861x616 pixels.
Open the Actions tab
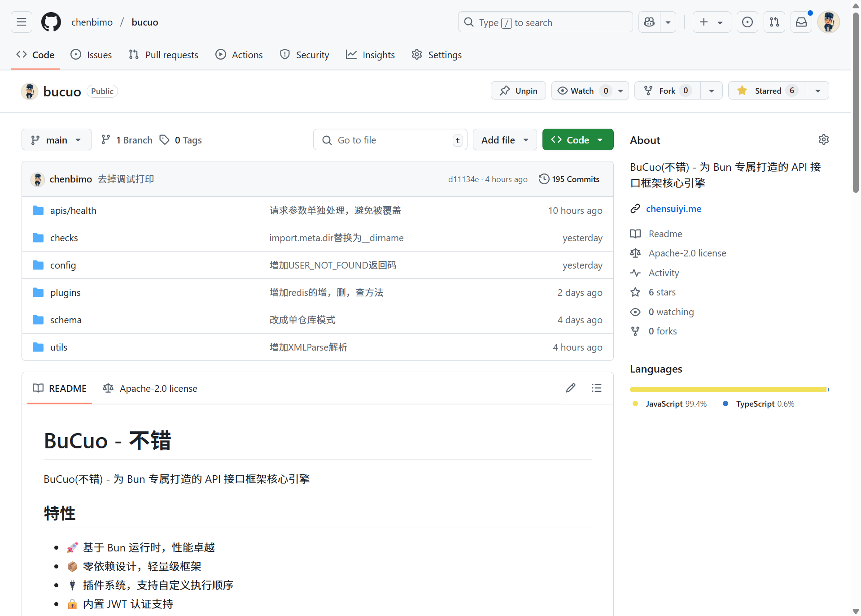[x=239, y=55]
